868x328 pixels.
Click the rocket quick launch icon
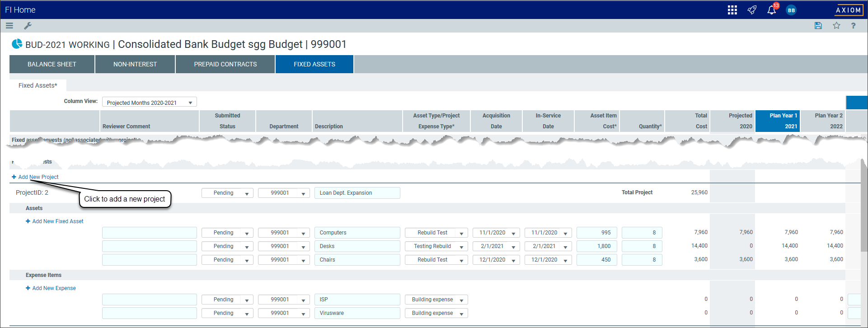752,10
